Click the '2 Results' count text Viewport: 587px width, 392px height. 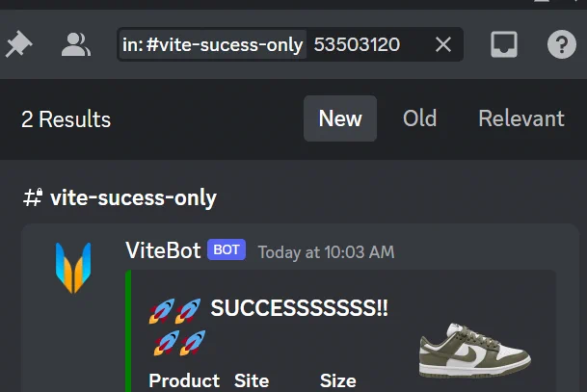pos(67,119)
